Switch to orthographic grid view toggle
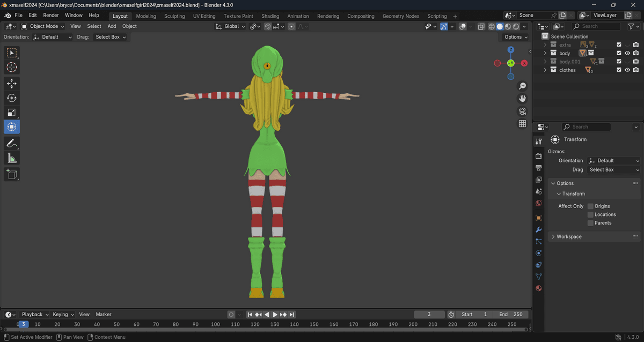Screen dimensions: 644x342 (x=522, y=124)
